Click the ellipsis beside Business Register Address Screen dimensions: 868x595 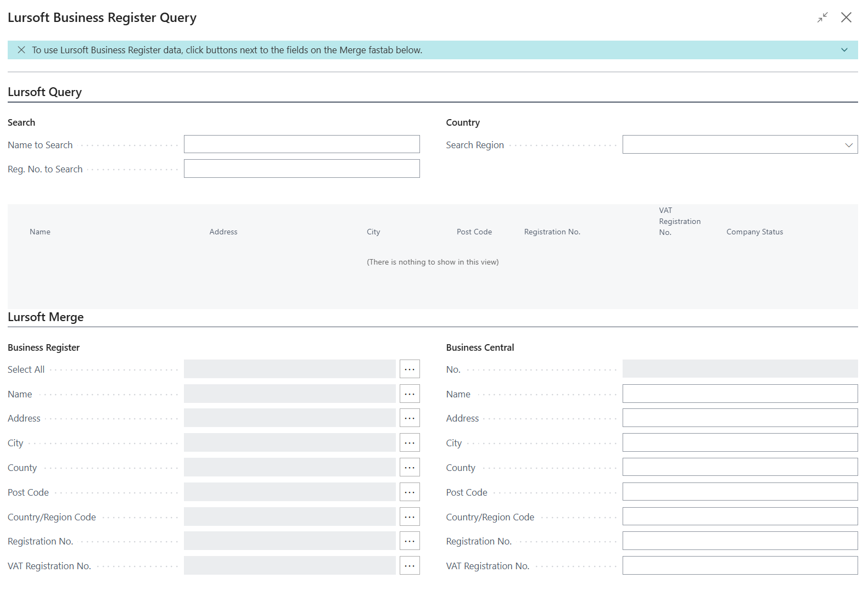pyautogui.click(x=410, y=418)
